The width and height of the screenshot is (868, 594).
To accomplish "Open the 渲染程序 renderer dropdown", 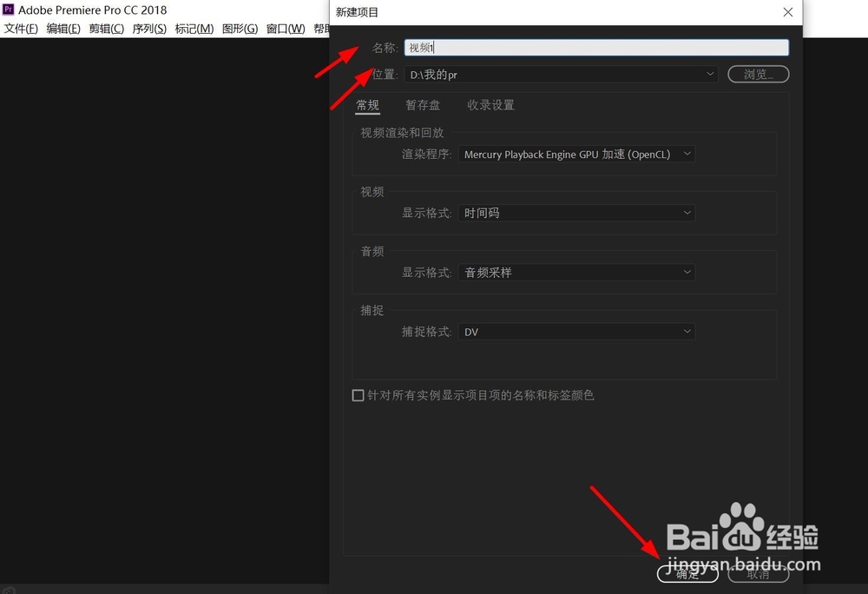I will coord(576,154).
